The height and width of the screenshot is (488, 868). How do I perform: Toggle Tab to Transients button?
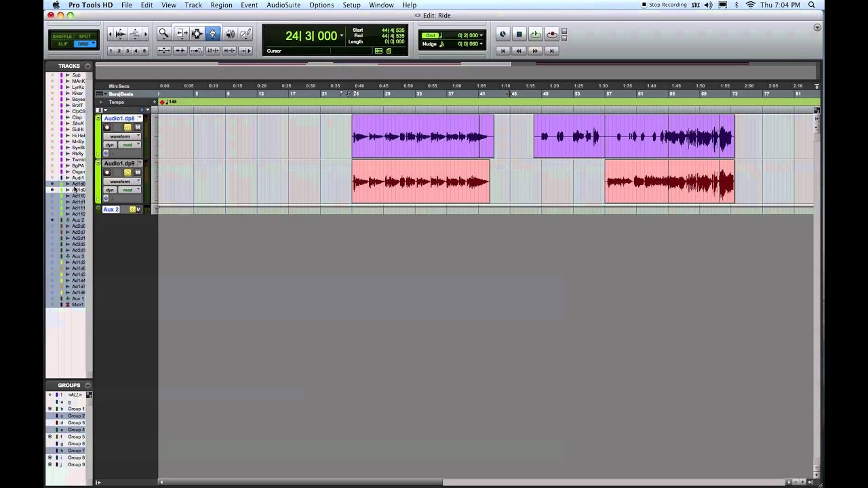point(180,51)
